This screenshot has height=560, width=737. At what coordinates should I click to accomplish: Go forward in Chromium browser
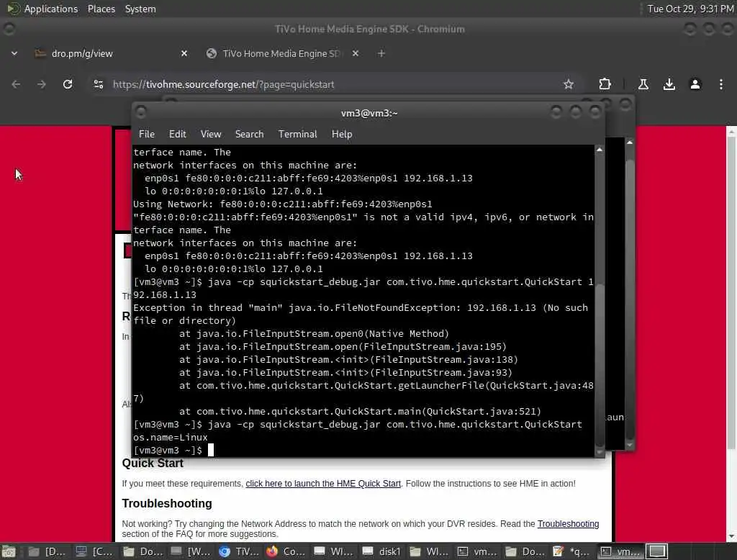[42, 85]
